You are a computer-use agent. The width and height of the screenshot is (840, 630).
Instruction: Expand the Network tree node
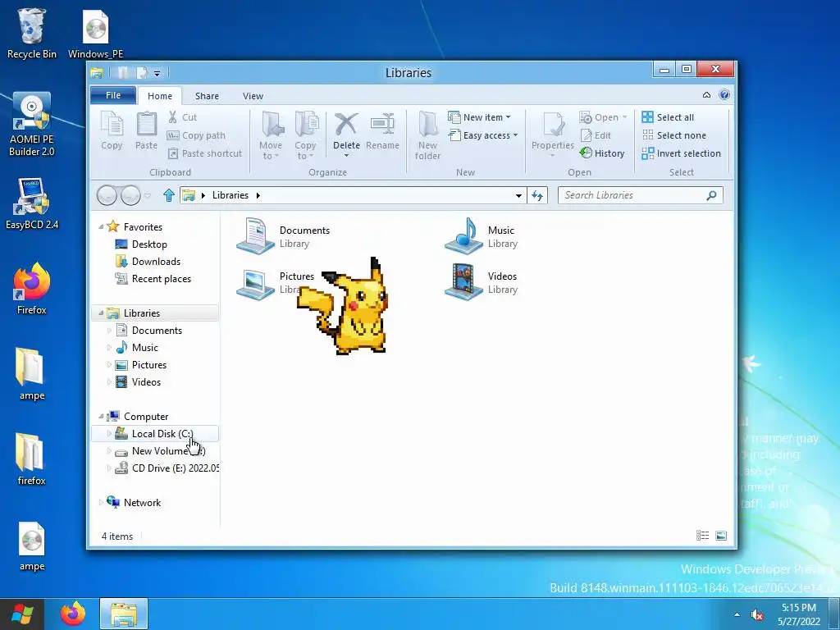click(x=101, y=503)
